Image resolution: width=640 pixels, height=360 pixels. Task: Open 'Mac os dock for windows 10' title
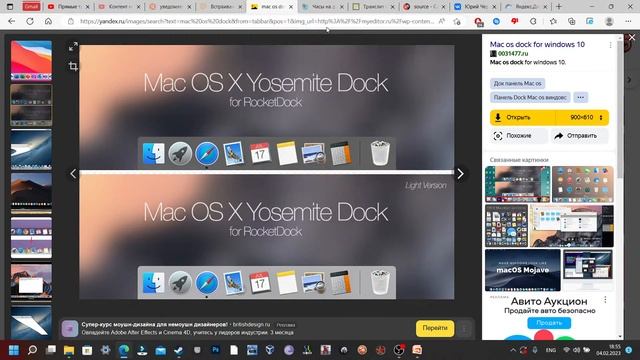point(537,44)
